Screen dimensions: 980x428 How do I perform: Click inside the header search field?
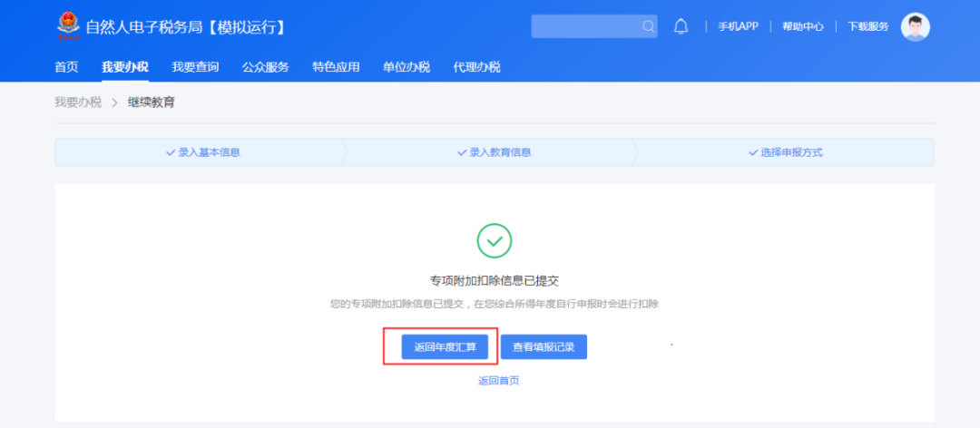pyautogui.click(x=585, y=26)
